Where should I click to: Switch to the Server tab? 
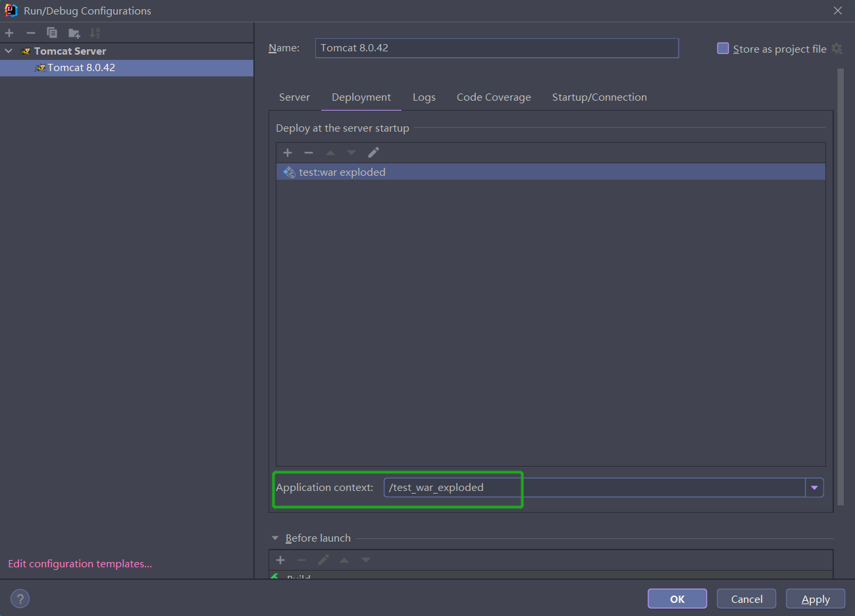tap(294, 97)
